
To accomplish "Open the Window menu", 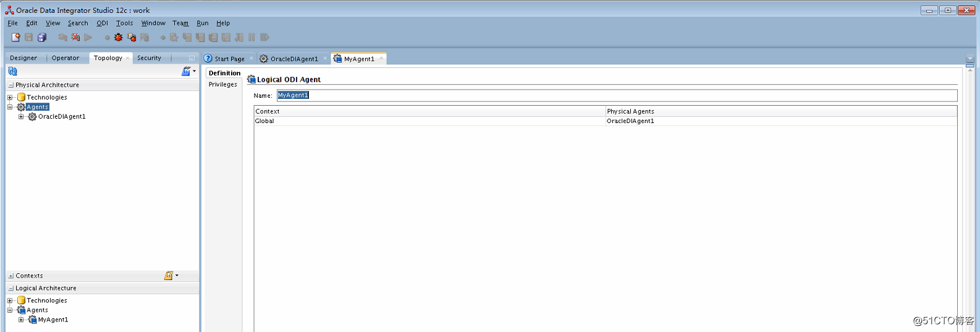I will pos(153,23).
